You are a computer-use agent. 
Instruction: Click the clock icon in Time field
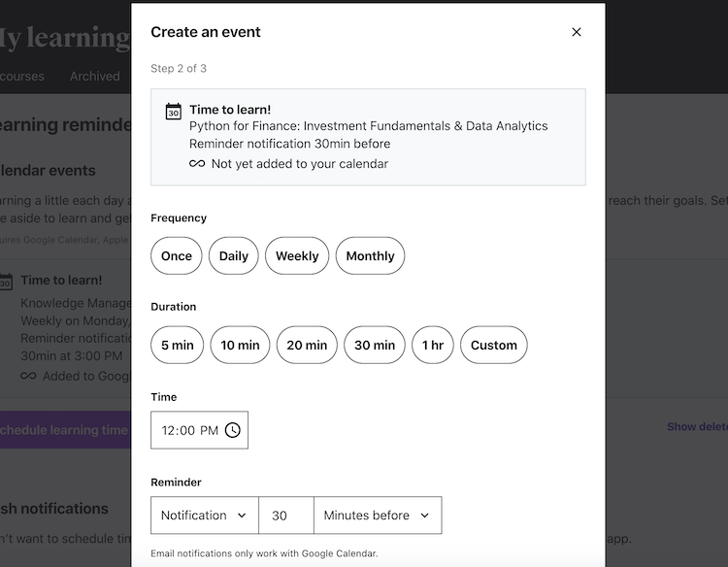tap(233, 430)
